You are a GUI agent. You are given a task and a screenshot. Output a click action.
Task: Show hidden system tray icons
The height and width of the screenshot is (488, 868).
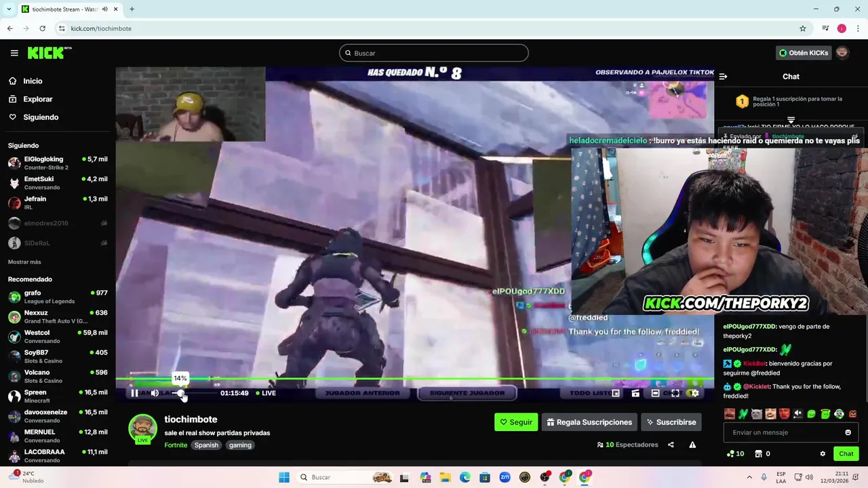pos(749,477)
